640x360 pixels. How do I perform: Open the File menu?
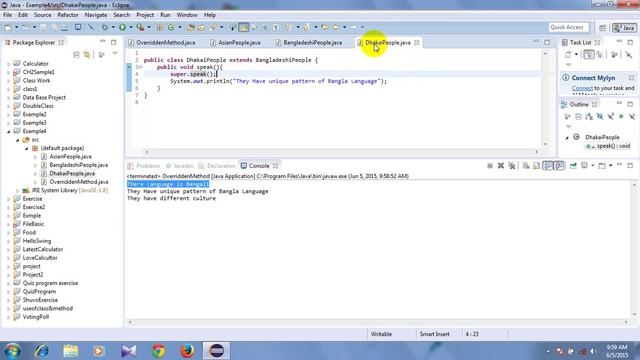(7, 15)
